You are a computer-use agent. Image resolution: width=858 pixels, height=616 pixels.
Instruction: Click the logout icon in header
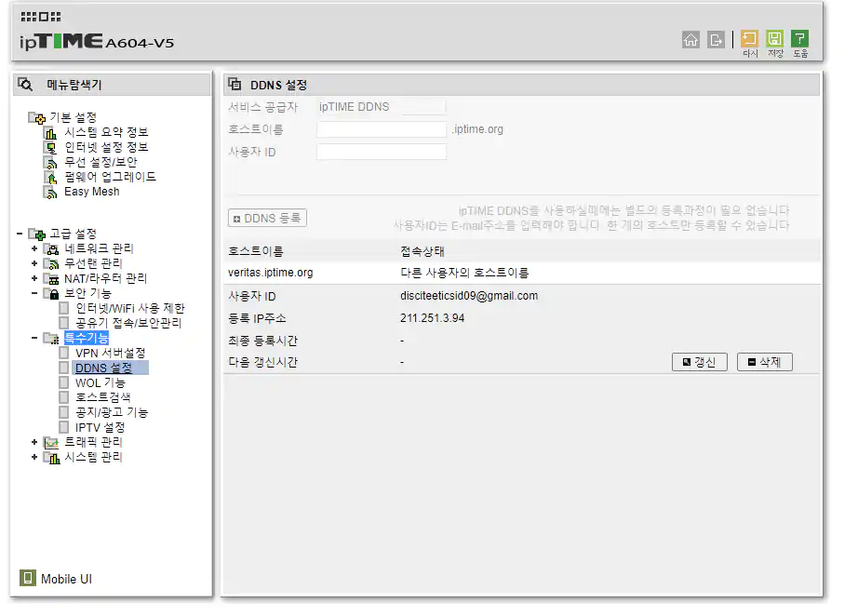pos(716,39)
